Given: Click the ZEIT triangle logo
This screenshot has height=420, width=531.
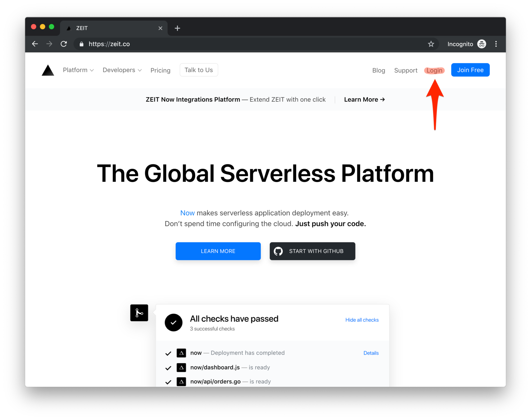Looking at the screenshot, I should point(48,70).
